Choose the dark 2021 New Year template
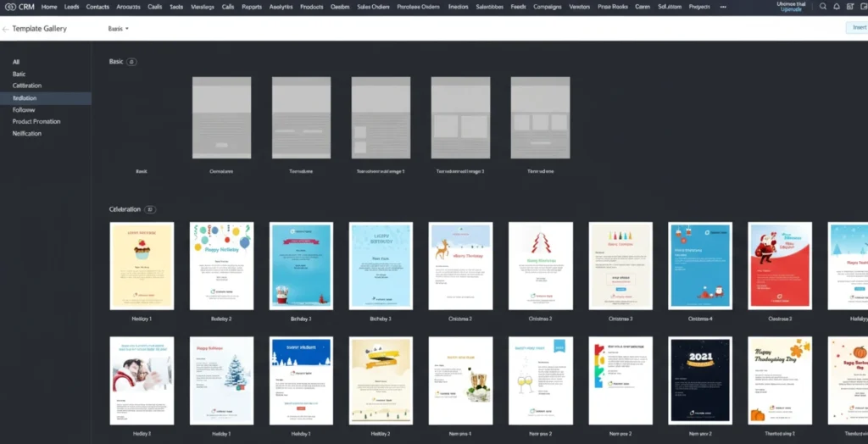The height and width of the screenshot is (444, 868). (x=700, y=380)
